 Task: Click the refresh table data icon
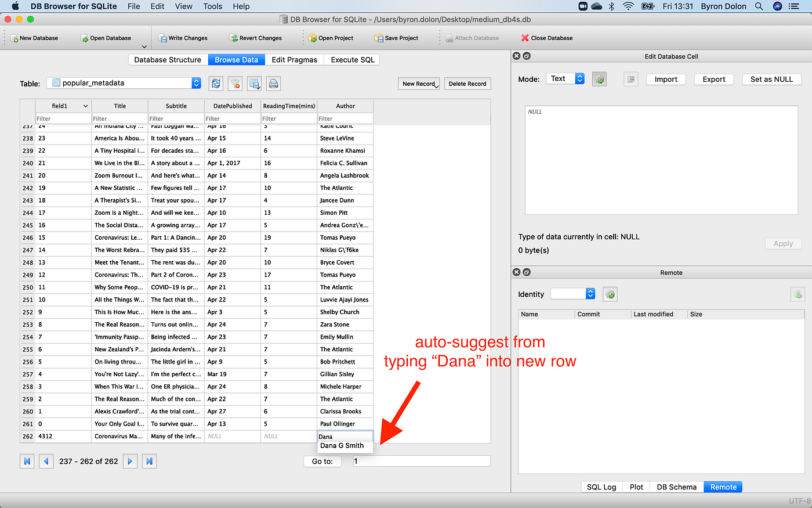pyautogui.click(x=216, y=84)
